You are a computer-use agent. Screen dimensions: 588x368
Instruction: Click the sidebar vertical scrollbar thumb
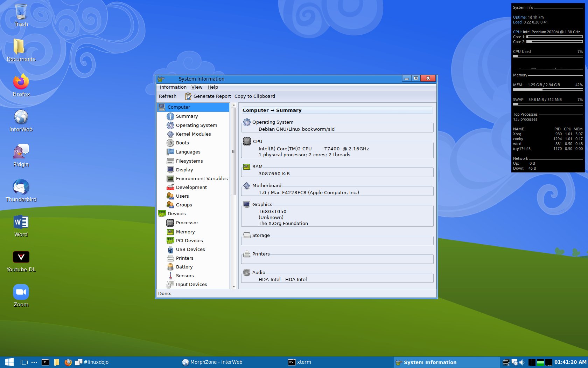234,151
